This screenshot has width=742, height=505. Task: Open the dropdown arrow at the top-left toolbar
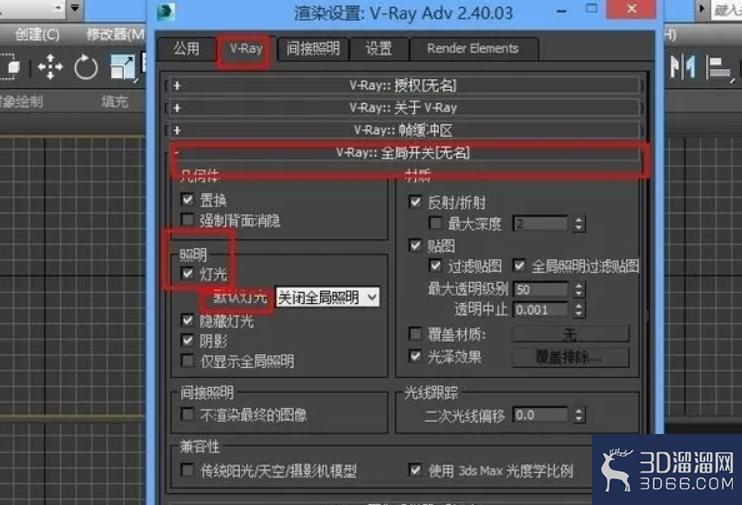pyautogui.click(x=75, y=8)
